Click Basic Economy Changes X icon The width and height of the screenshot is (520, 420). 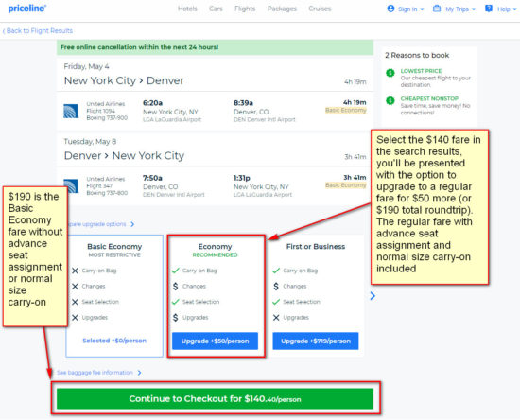[75, 287]
